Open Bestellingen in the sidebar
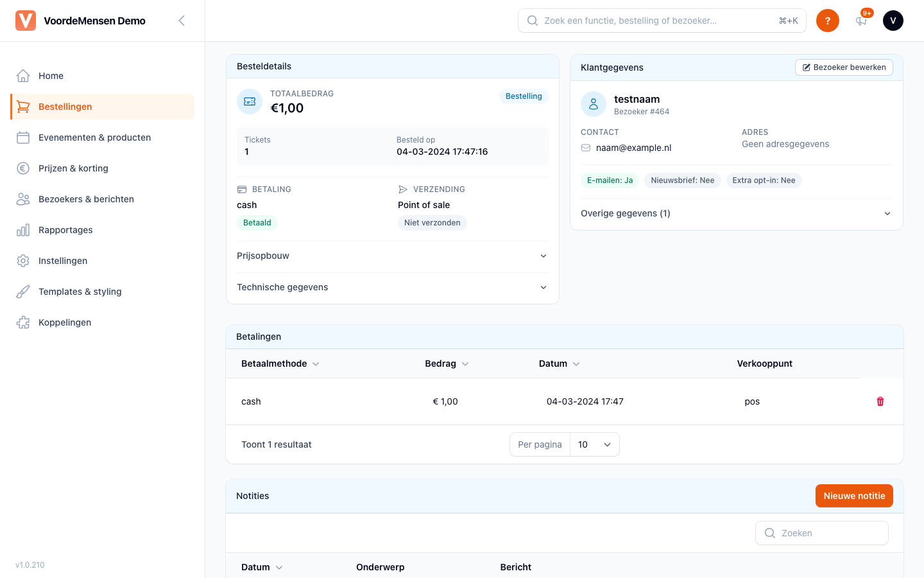This screenshot has height=578, width=924. tap(103, 107)
